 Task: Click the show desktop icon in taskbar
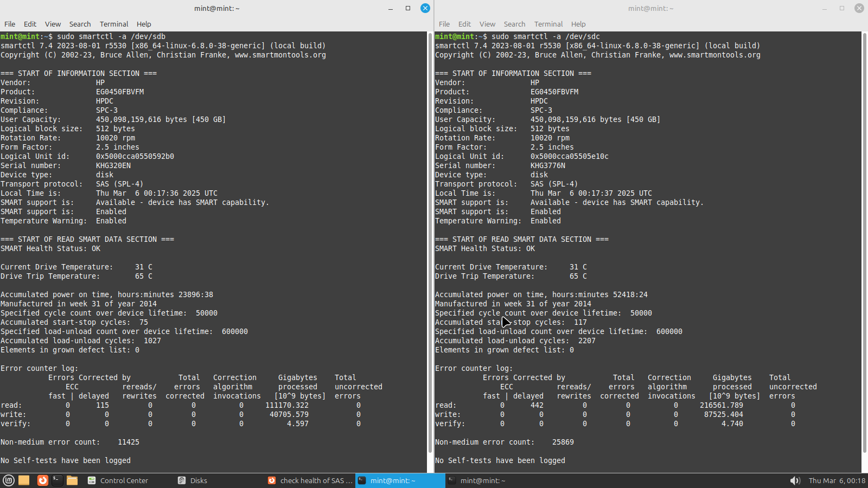tap(24, 480)
